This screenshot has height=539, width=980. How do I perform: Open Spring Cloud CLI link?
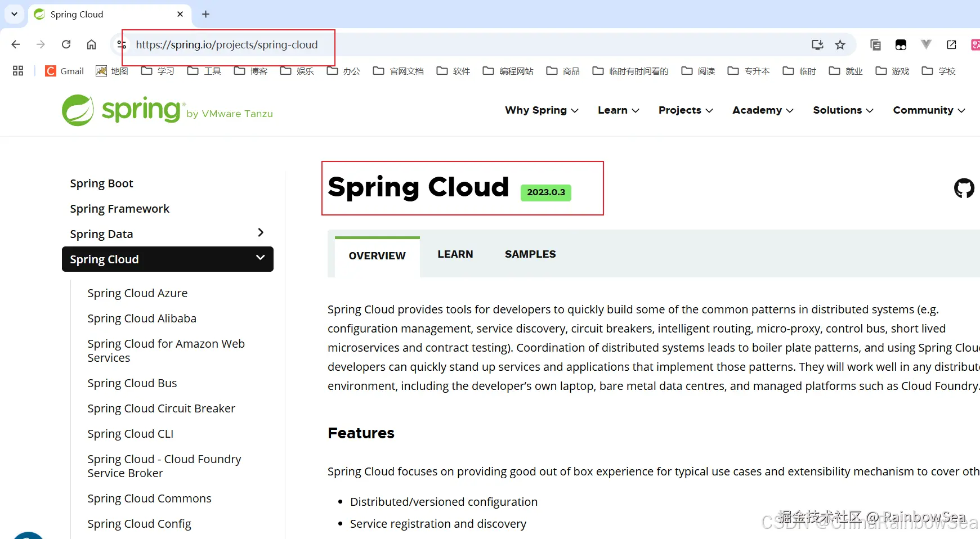click(x=131, y=434)
